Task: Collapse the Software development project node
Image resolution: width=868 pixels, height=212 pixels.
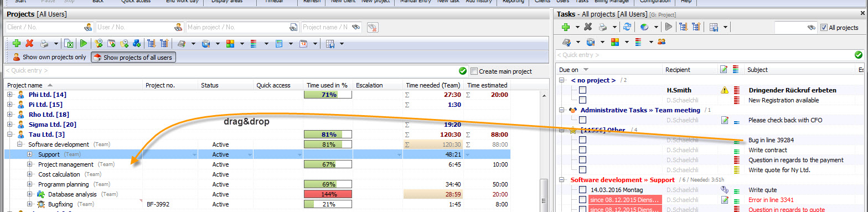Action: pos(20,144)
